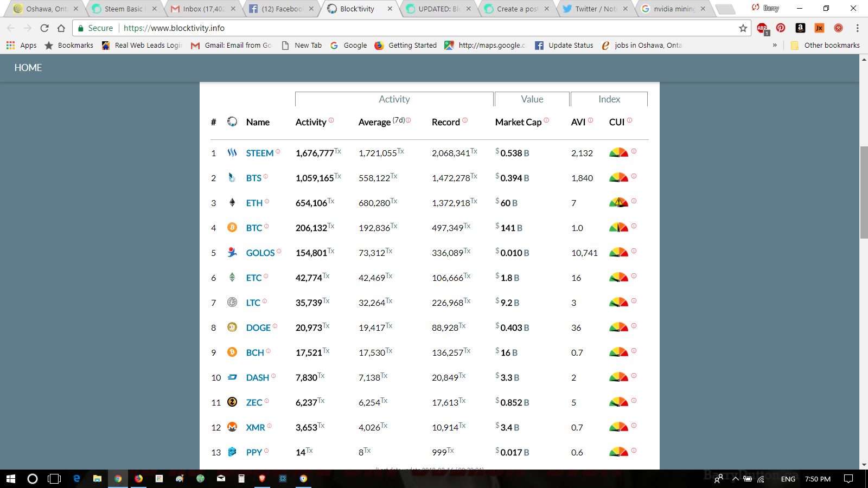The image size is (868, 488).
Task: Switch to the Facebook tab
Action: [x=281, y=9]
